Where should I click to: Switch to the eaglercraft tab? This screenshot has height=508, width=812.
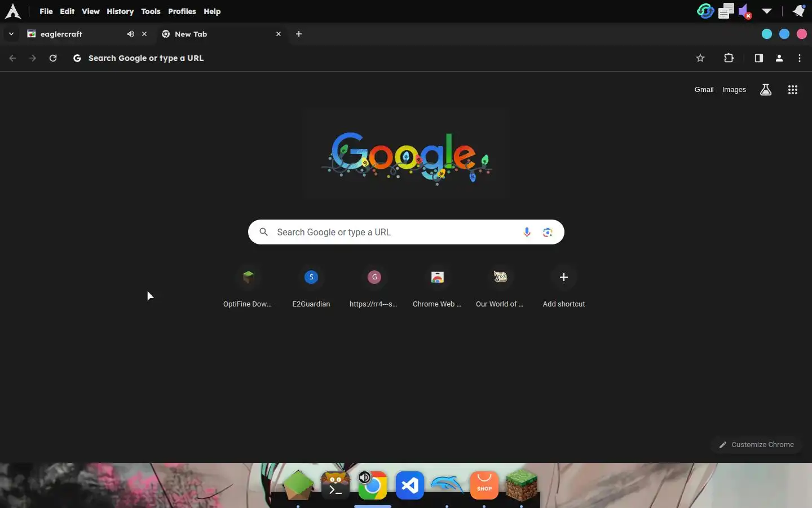(87, 34)
